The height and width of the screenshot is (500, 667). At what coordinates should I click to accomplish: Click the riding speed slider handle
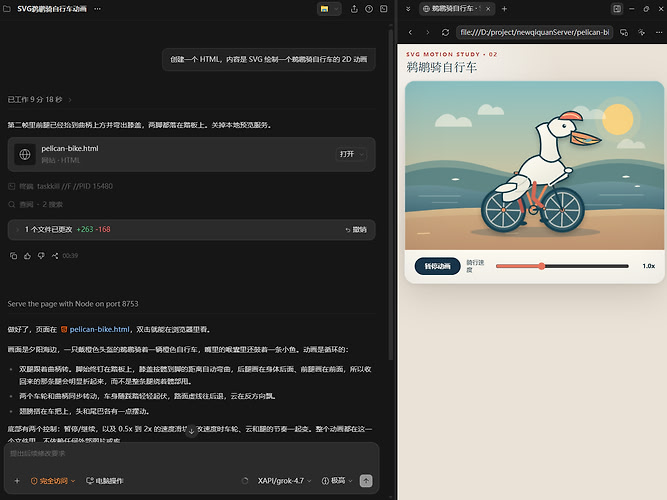click(542, 266)
